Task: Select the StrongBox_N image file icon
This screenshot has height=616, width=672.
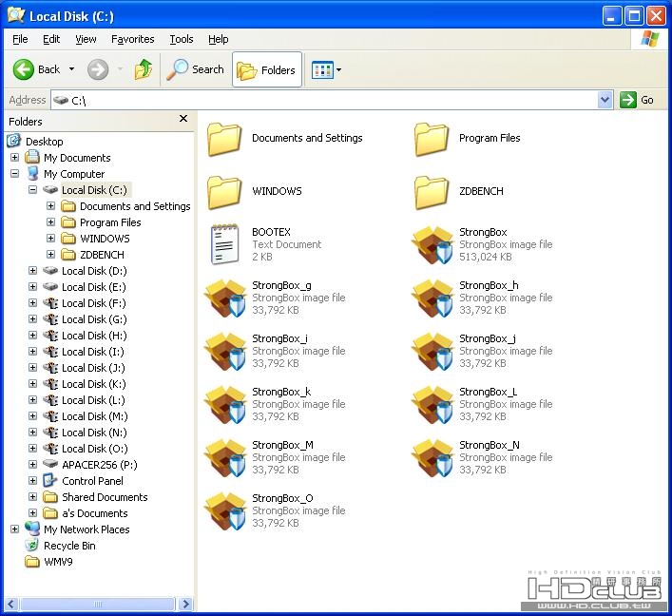Action: coord(432,457)
